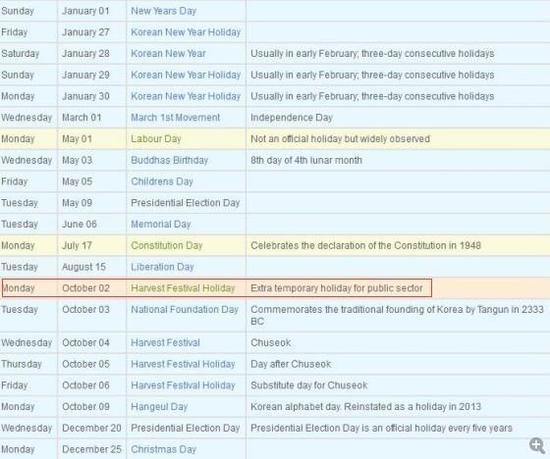Open the March 1st Movement link

tap(175, 117)
